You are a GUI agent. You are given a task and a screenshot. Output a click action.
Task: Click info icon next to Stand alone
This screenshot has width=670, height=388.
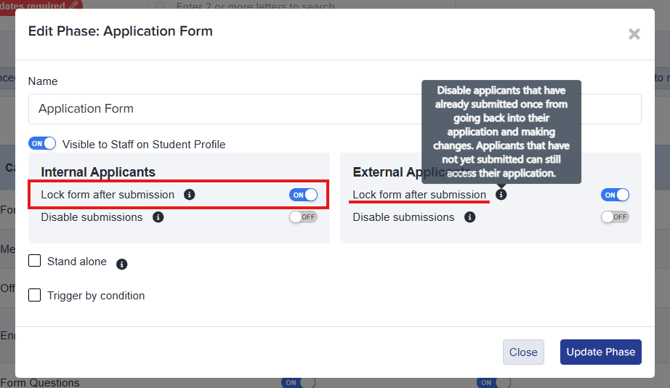(122, 264)
